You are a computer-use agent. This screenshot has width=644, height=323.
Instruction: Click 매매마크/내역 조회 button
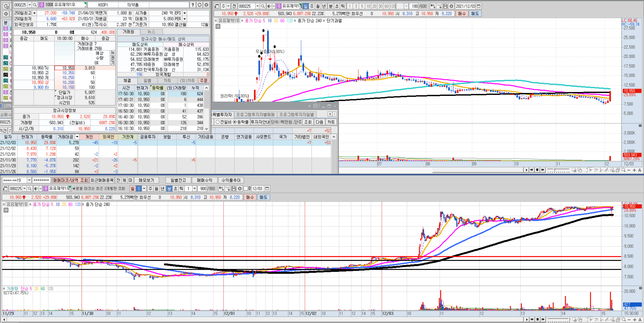pos(70,180)
